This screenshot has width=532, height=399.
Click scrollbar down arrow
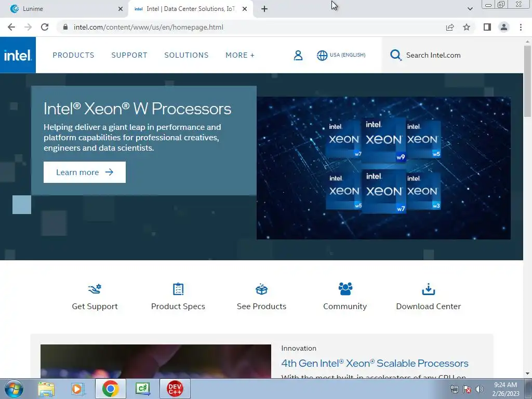click(x=527, y=374)
